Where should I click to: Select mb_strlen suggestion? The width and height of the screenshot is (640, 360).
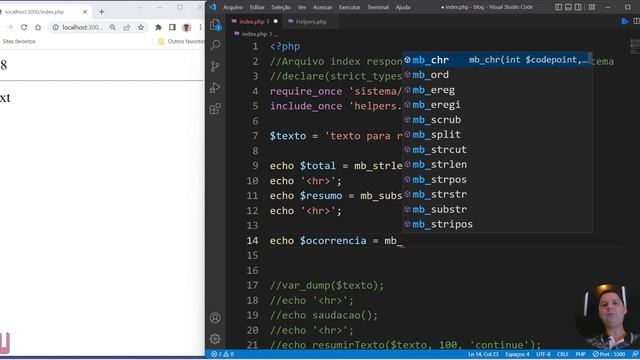click(x=498, y=164)
